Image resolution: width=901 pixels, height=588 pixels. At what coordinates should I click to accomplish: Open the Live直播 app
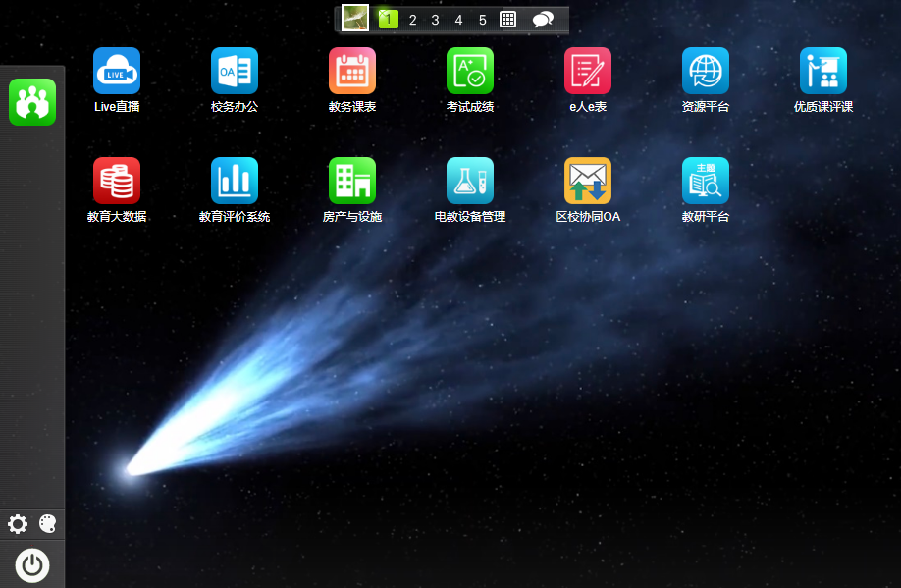pyautogui.click(x=117, y=71)
